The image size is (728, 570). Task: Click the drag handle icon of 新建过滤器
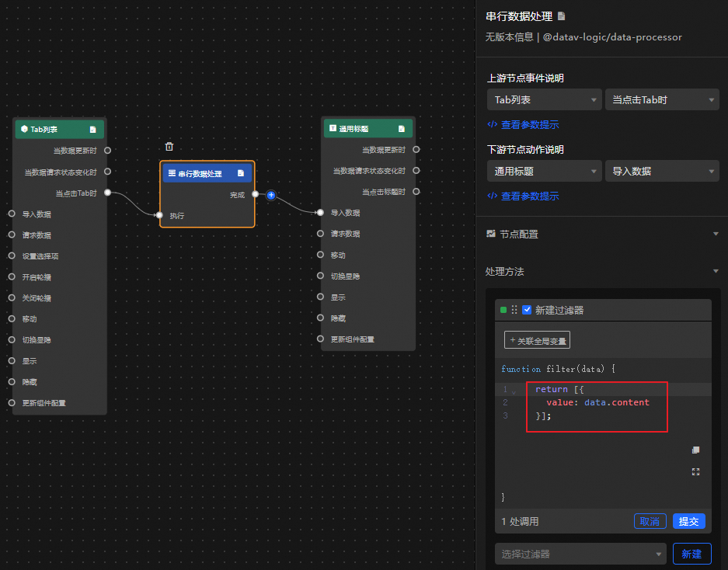click(514, 310)
